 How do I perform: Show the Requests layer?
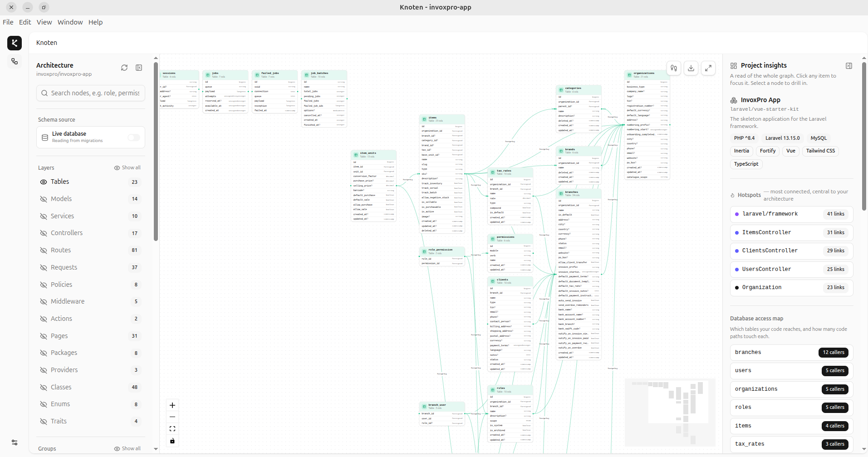point(44,268)
